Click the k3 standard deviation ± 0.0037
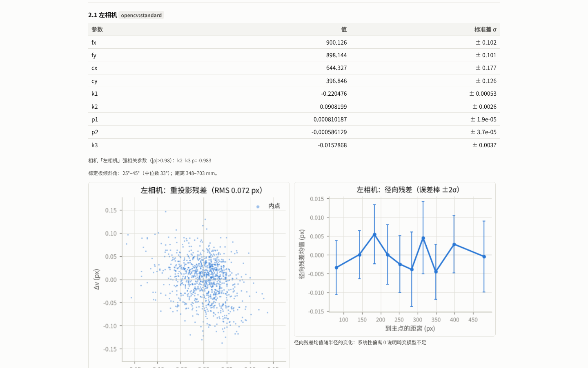The width and height of the screenshot is (588, 368). pos(484,145)
